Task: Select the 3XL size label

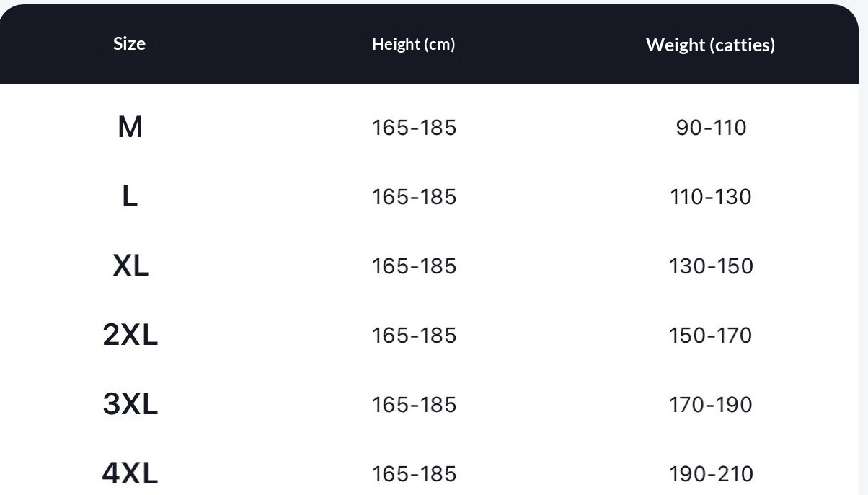Action: (130, 405)
